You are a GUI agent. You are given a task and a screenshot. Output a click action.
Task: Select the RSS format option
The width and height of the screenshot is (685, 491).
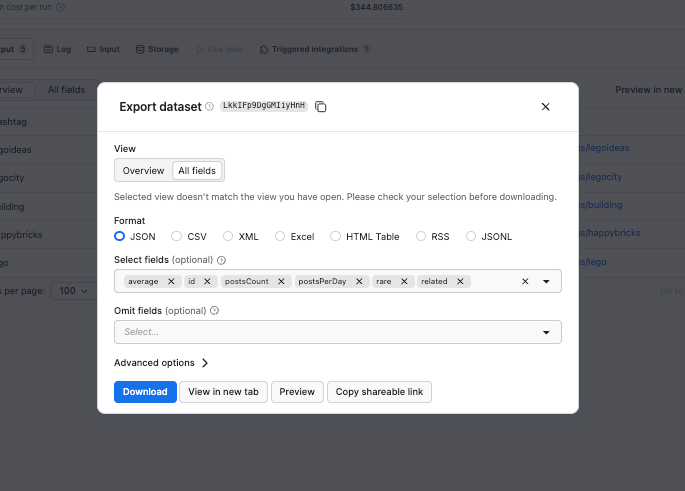tap(421, 236)
